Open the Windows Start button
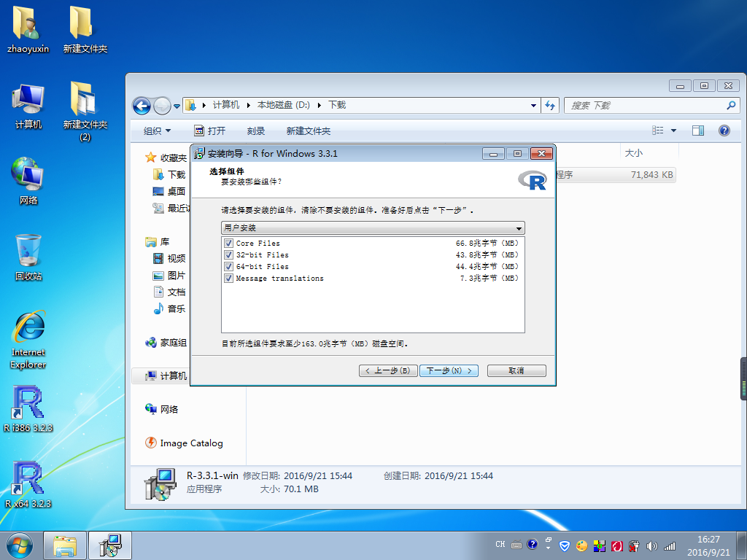 click(x=20, y=545)
